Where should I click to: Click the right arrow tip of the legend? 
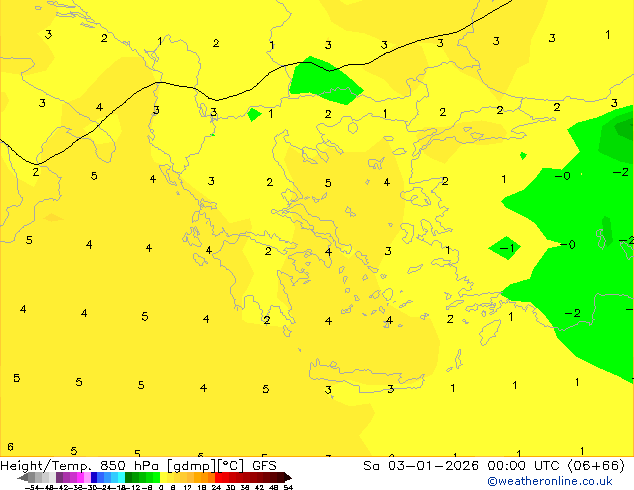288,477
